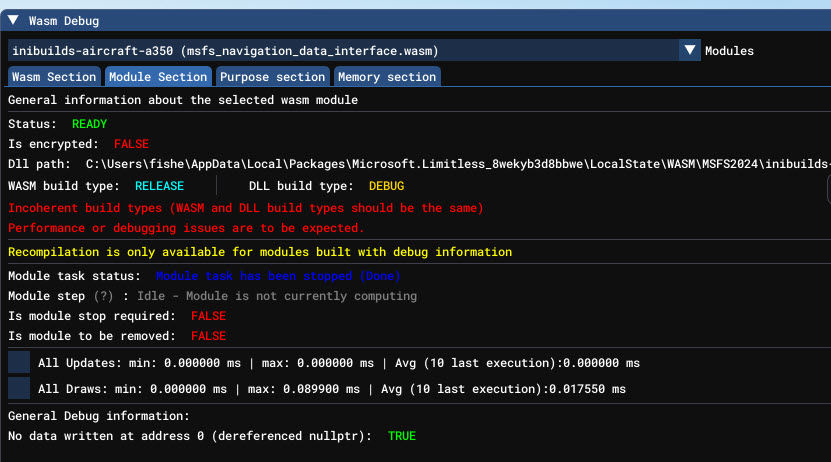Toggle the All Updates checkbox
831x462 pixels.
click(19, 362)
